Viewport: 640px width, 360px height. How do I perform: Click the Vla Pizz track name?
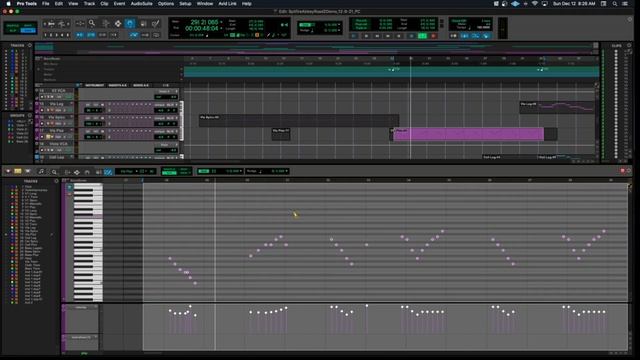57,131
